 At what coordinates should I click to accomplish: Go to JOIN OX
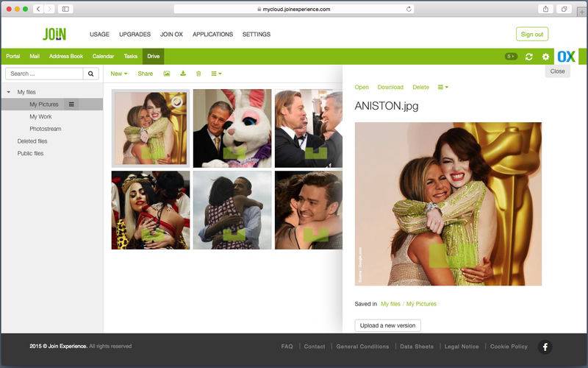(x=171, y=34)
